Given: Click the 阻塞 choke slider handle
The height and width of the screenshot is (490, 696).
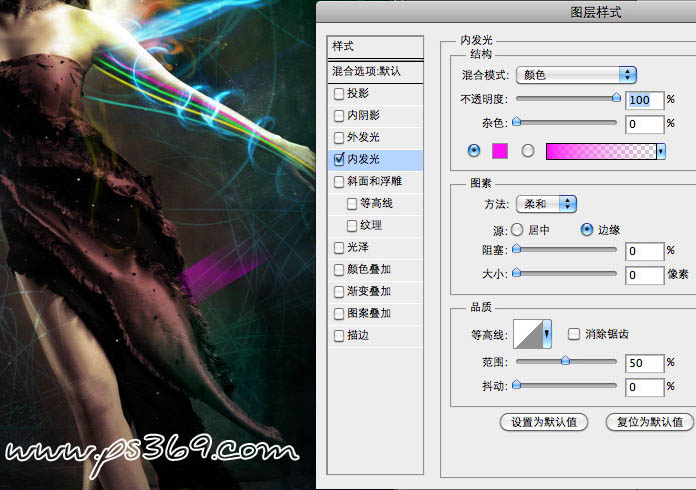Looking at the screenshot, I should 516,249.
